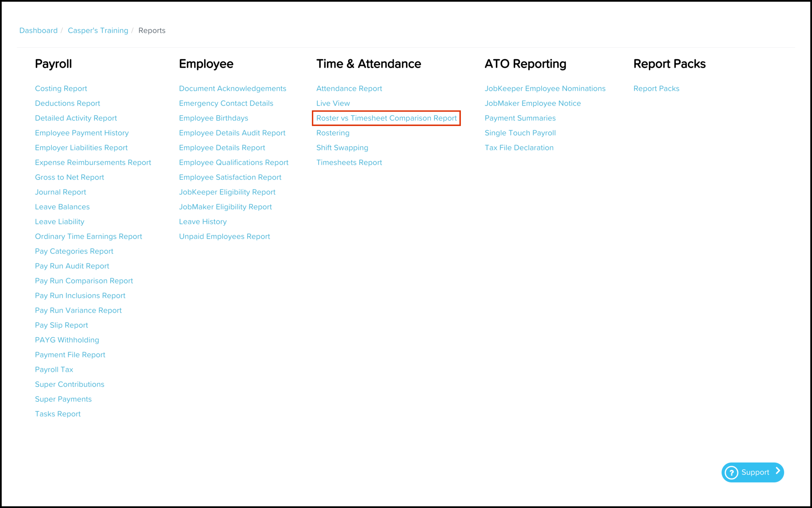
Task: Open Employee Birthdays report
Action: [x=213, y=118]
